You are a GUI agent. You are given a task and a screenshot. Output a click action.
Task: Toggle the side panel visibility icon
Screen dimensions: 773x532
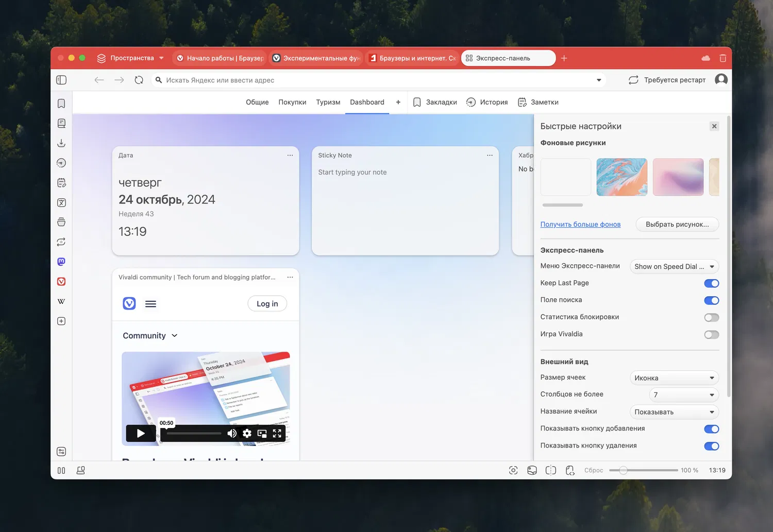61,80
